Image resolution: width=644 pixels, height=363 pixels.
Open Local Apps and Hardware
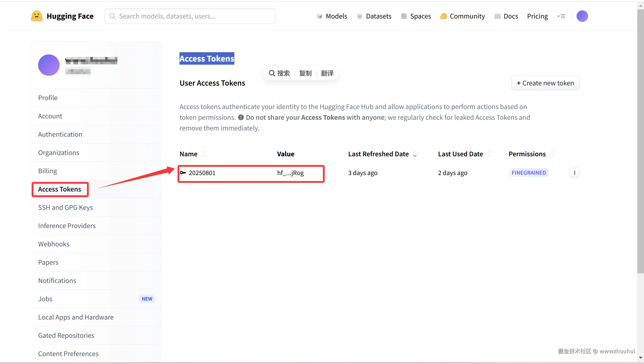click(96, 317)
